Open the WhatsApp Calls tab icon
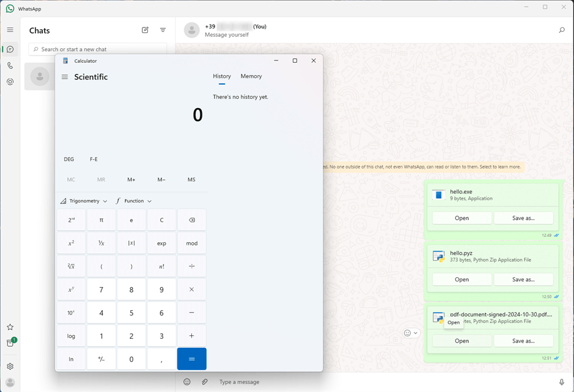Screen dimensions: 574x392 (x=10, y=65)
